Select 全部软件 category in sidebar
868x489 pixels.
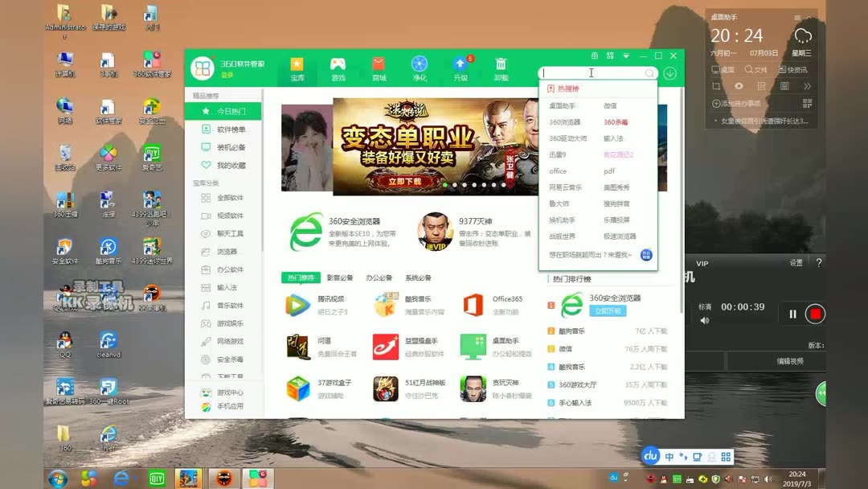point(223,198)
